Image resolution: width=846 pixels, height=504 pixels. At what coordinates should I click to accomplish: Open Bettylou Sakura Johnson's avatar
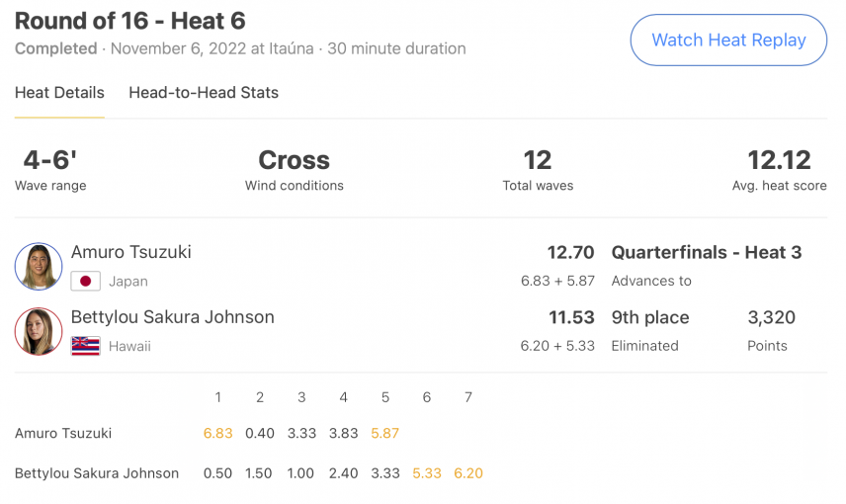pyautogui.click(x=39, y=331)
